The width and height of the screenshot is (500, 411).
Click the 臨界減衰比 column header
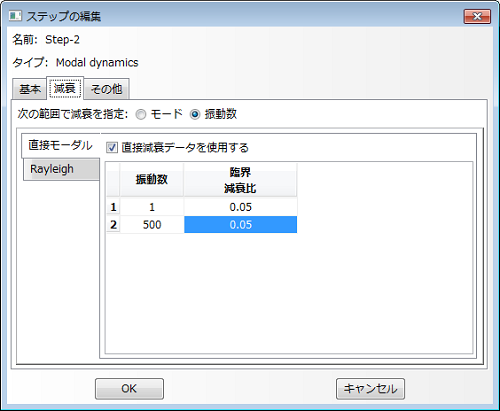tap(240, 180)
